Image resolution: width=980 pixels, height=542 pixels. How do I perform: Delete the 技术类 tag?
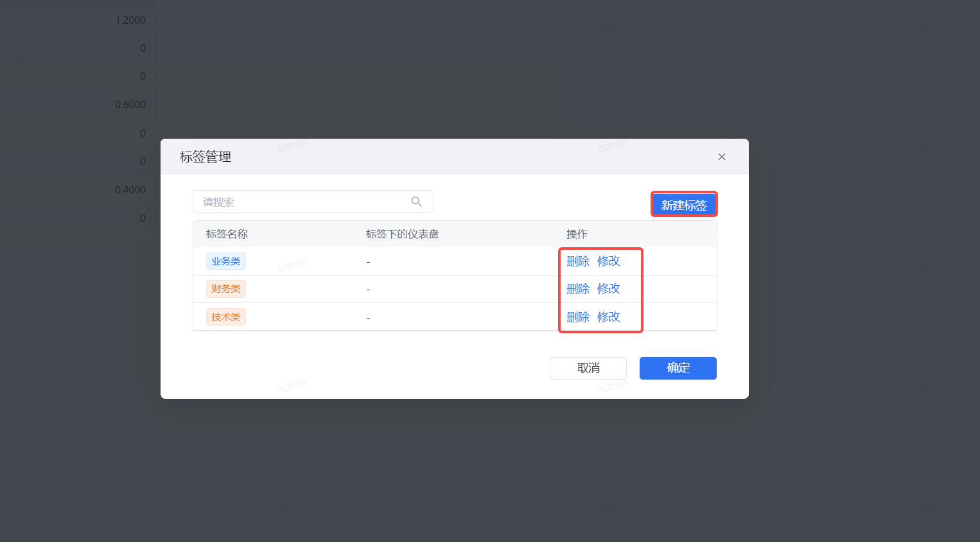tap(578, 317)
